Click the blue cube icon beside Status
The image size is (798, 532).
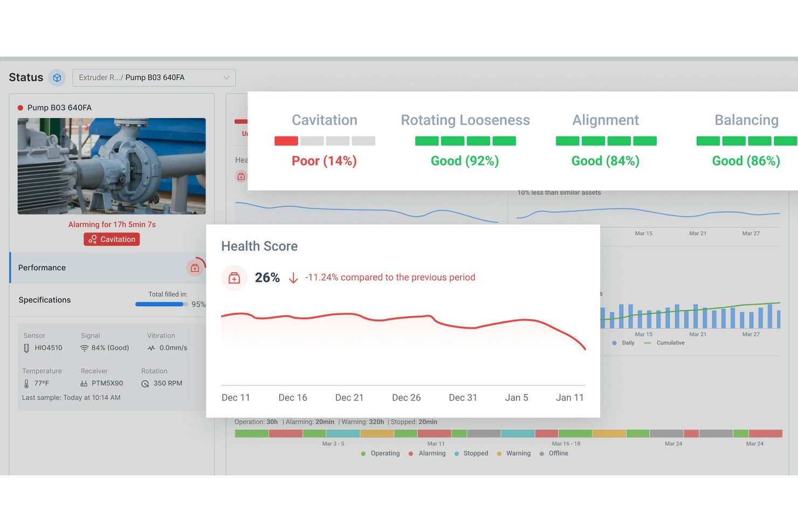57,78
